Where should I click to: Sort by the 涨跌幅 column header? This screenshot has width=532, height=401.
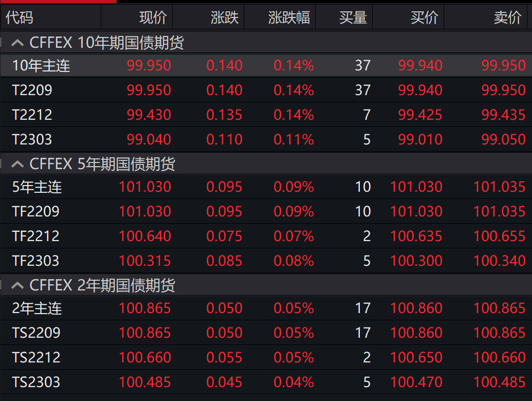(x=289, y=17)
